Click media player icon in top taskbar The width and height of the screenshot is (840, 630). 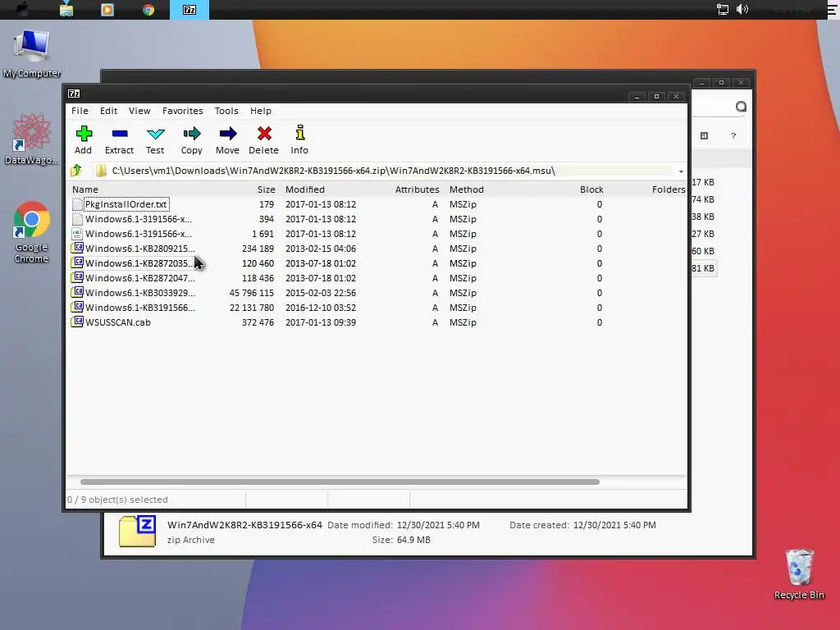107,10
